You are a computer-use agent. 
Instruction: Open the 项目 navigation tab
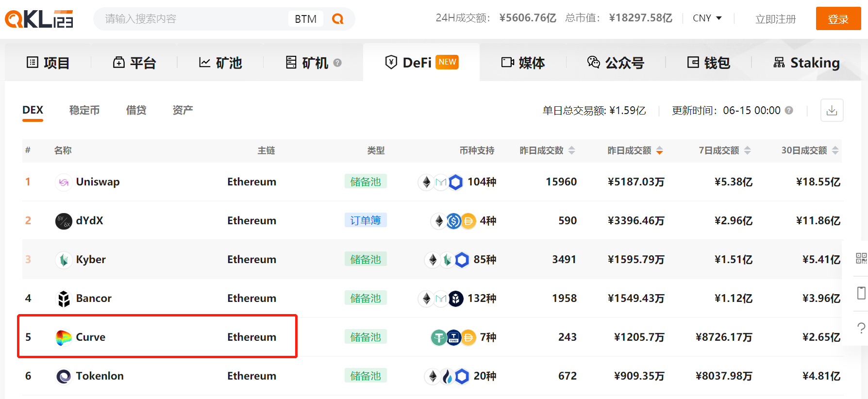pos(48,63)
